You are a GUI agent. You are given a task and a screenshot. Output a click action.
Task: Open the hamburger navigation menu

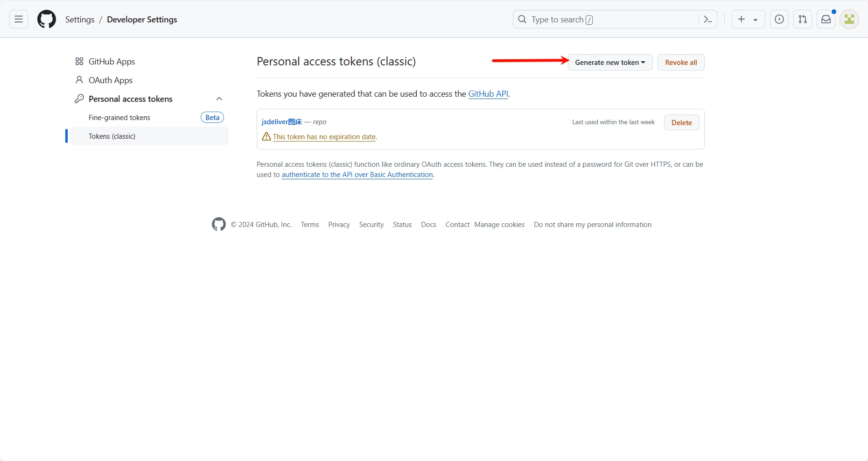[19, 19]
